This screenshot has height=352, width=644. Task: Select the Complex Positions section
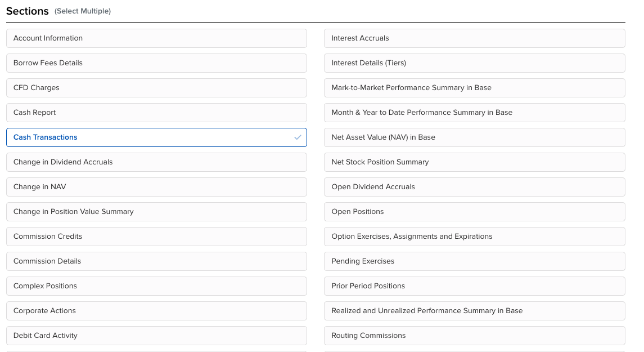pos(156,286)
